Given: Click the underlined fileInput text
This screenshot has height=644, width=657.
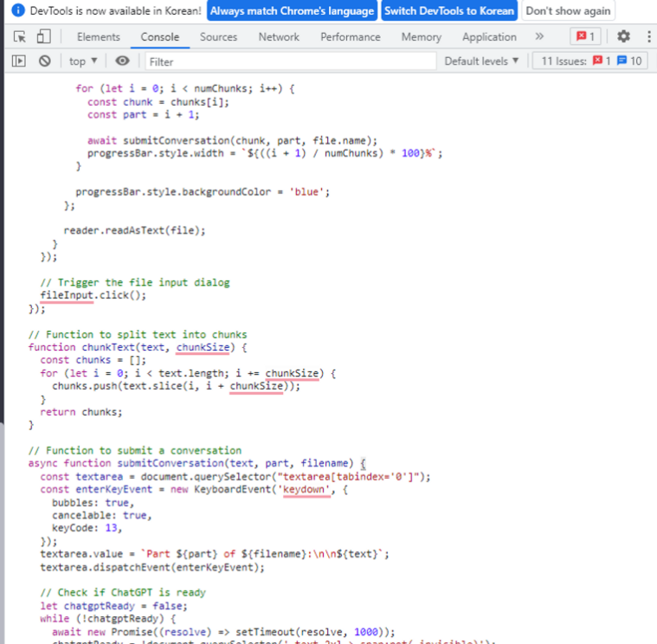Looking at the screenshot, I should coord(66,295).
